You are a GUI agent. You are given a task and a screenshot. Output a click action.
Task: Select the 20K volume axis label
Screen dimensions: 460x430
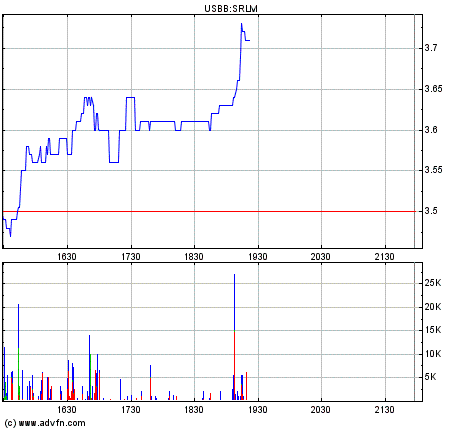(433, 307)
